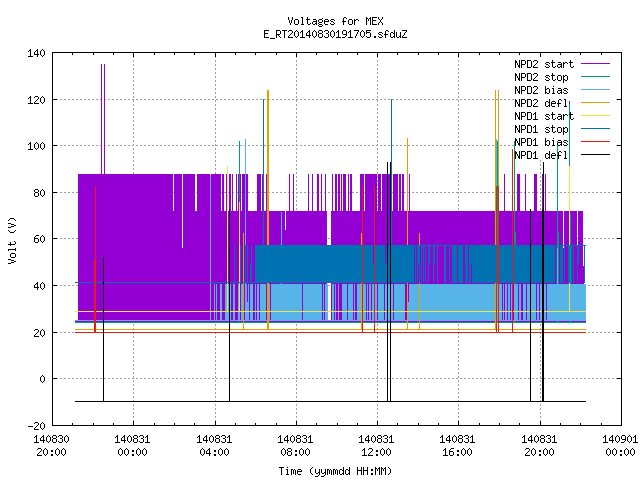This screenshot has height=480, width=640.
Task: Click the "NPD1 start" legend label
Action: (544, 116)
